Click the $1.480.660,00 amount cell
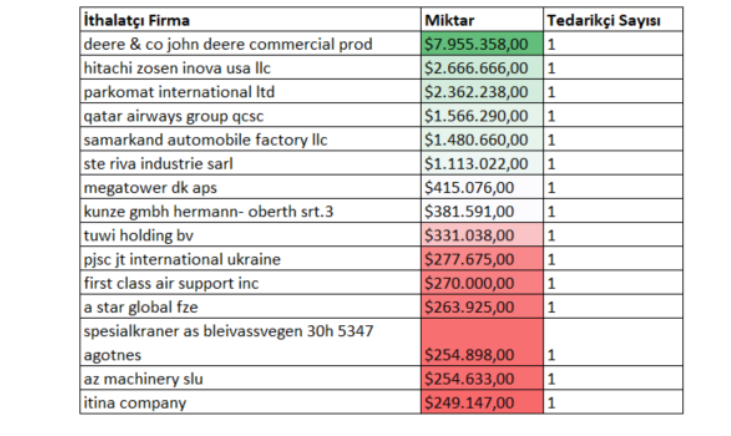 [481, 139]
